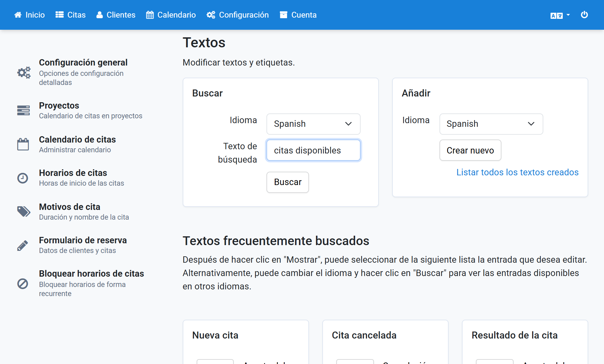This screenshot has height=364, width=604.
Task: Click the calendar icon for Calendario de citas
Action: 23,144
